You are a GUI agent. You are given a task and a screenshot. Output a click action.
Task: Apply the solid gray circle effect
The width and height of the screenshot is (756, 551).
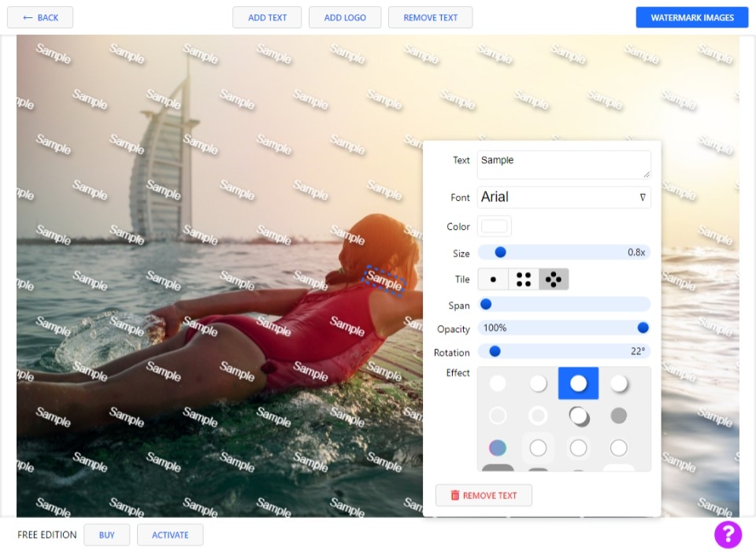619,416
